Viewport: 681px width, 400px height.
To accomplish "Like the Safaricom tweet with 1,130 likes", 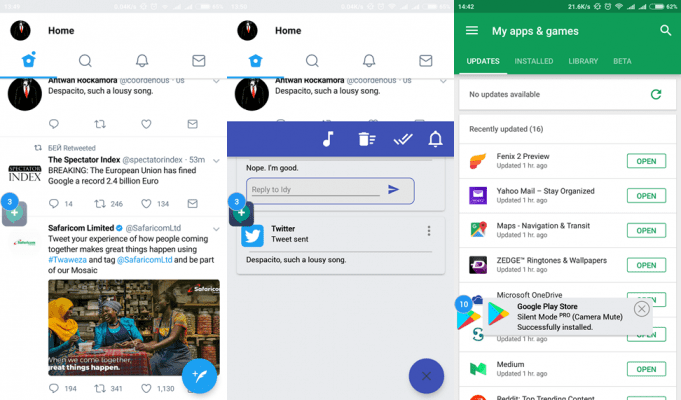I will click(x=146, y=388).
